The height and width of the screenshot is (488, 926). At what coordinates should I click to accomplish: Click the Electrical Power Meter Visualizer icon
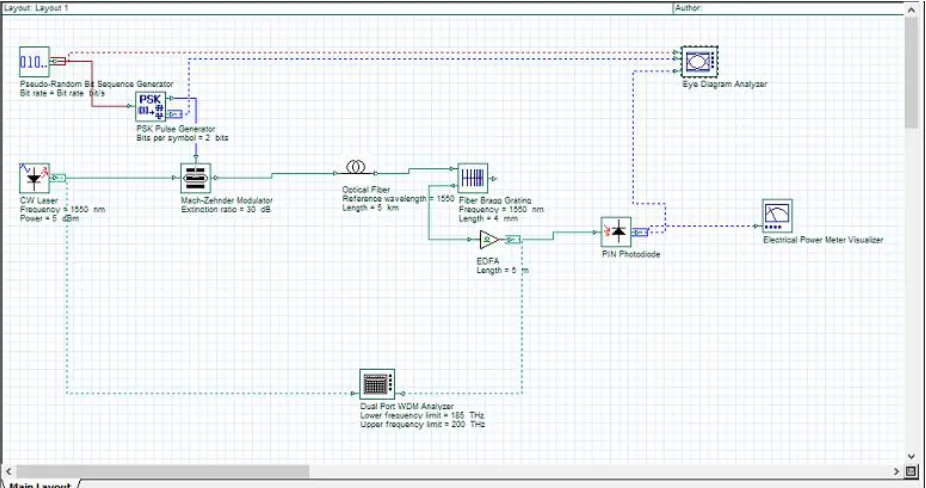coord(777,216)
